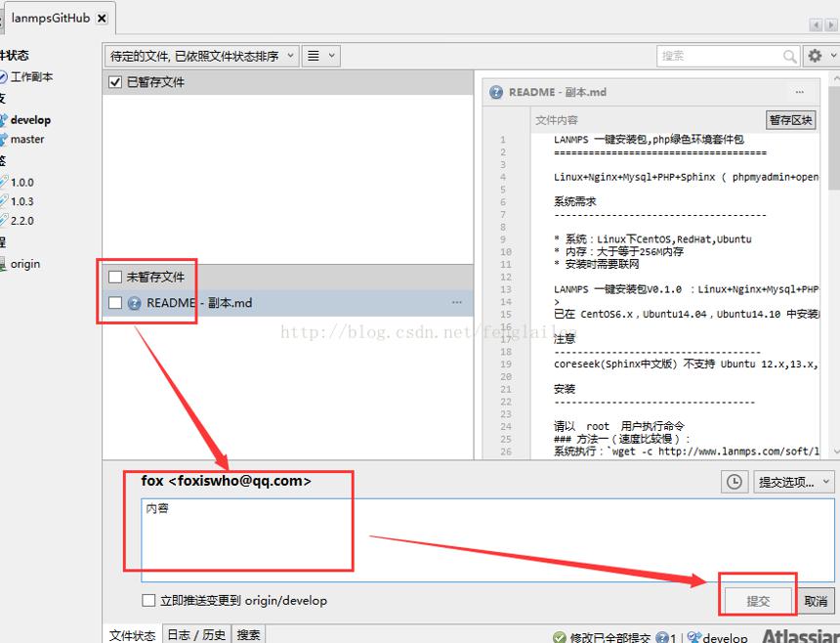Screen dimensions: 840x643
Task: Click the settings gear icon
Action: click(x=815, y=56)
